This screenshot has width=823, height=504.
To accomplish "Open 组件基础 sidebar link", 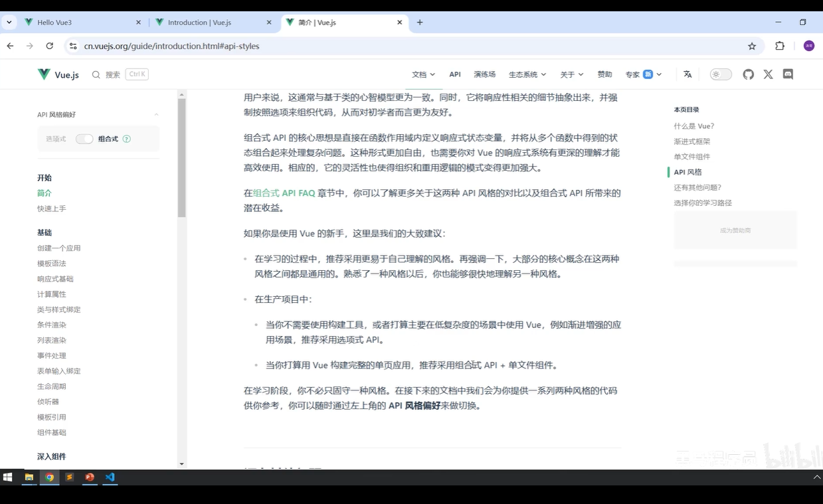I will click(x=52, y=432).
